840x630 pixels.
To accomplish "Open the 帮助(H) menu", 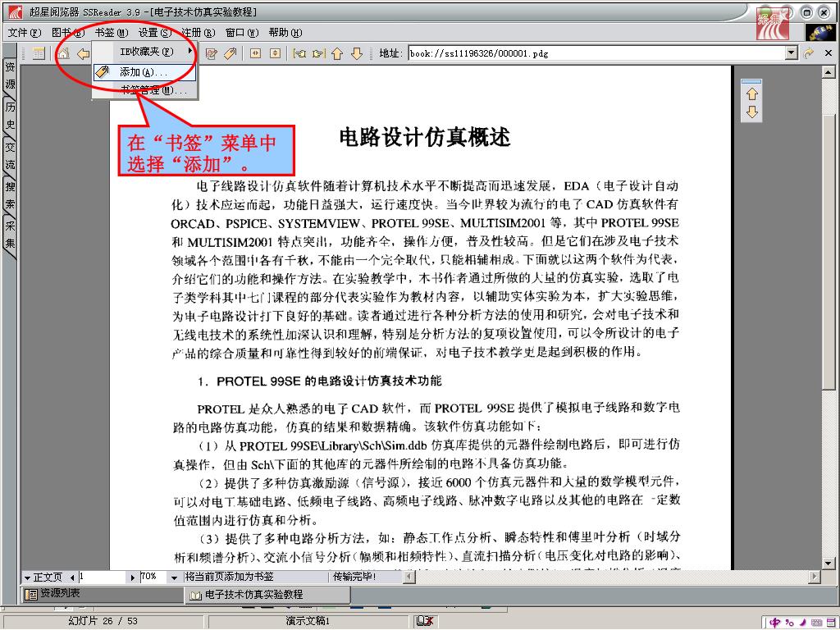I will coord(285,33).
